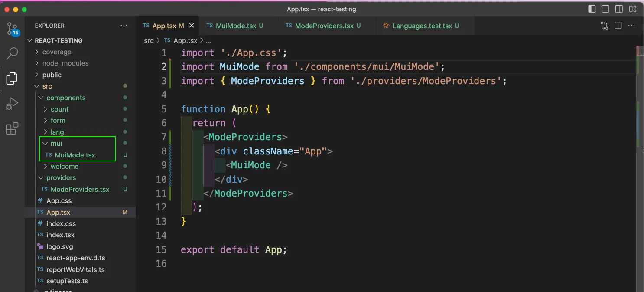This screenshot has width=644, height=292.
Task: Open the Run and Debug view
Action: 12,104
